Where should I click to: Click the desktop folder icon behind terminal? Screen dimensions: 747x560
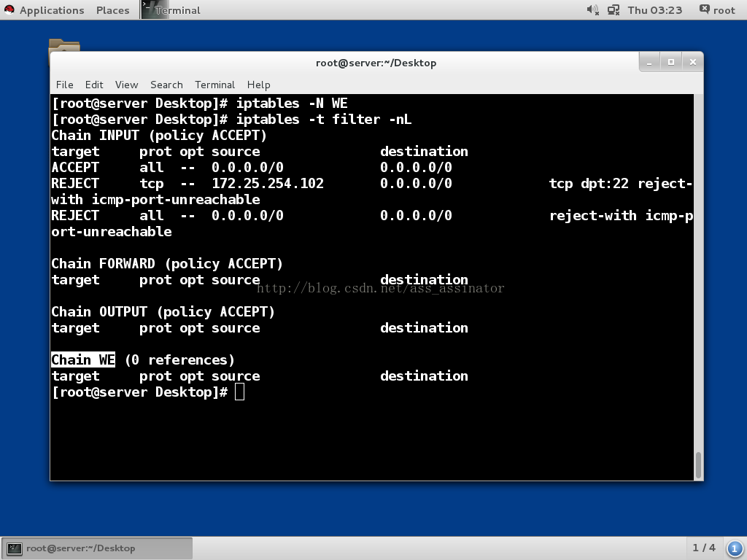pos(64,45)
